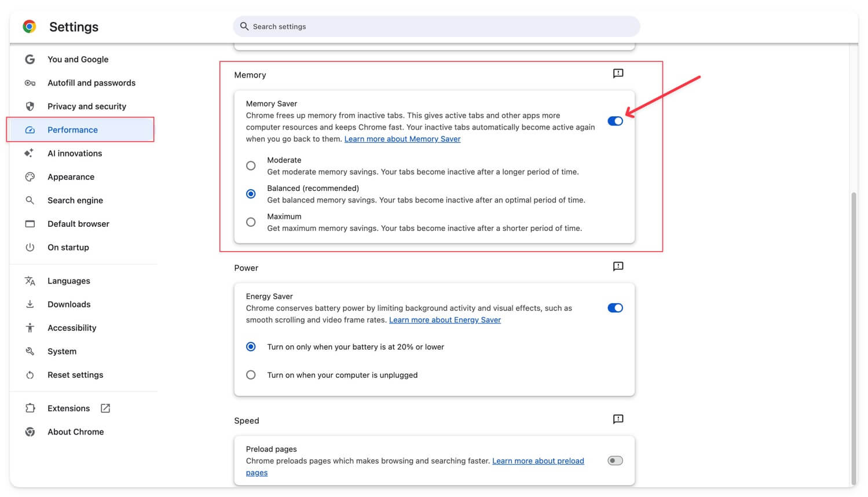Click the external link icon beside Extensions
The width and height of the screenshot is (868, 497).
pyautogui.click(x=105, y=408)
